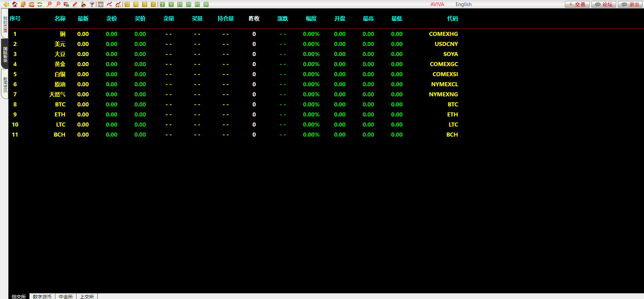644x299 pixels.
Task: Sort by the 昨收 column header
Action: 254,18
